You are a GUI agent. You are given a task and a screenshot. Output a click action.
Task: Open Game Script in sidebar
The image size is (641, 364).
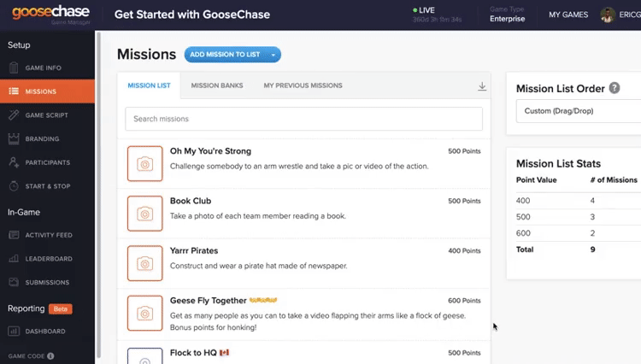point(47,115)
